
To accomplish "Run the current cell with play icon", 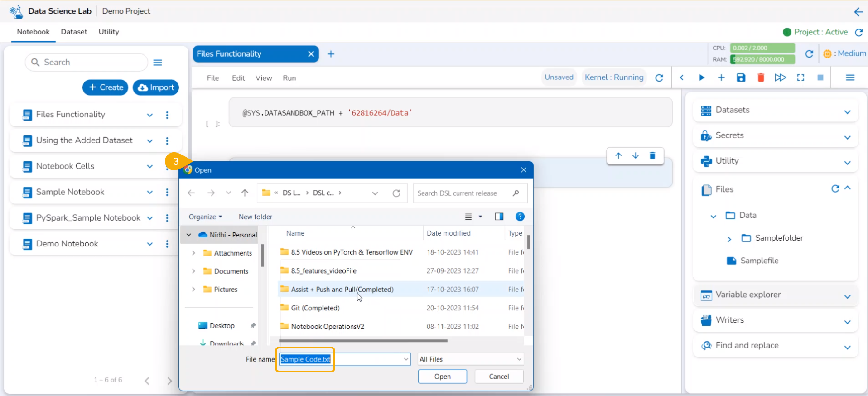I will [701, 77].
